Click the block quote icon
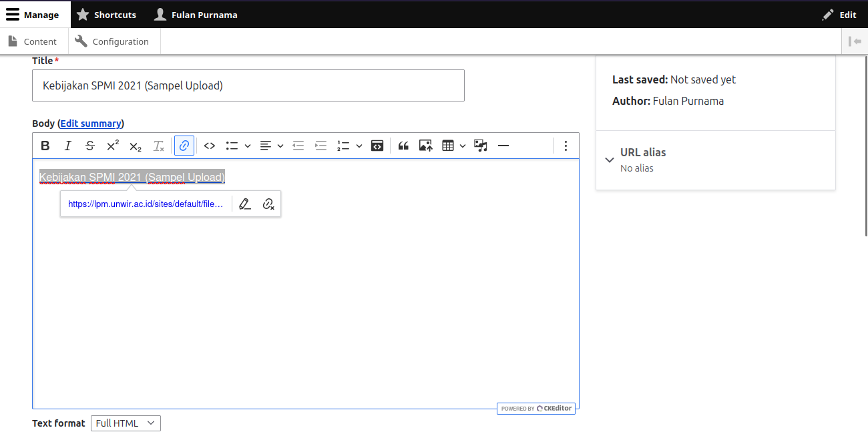The height and width of the screenshot is (436, 868). (403, 146)
